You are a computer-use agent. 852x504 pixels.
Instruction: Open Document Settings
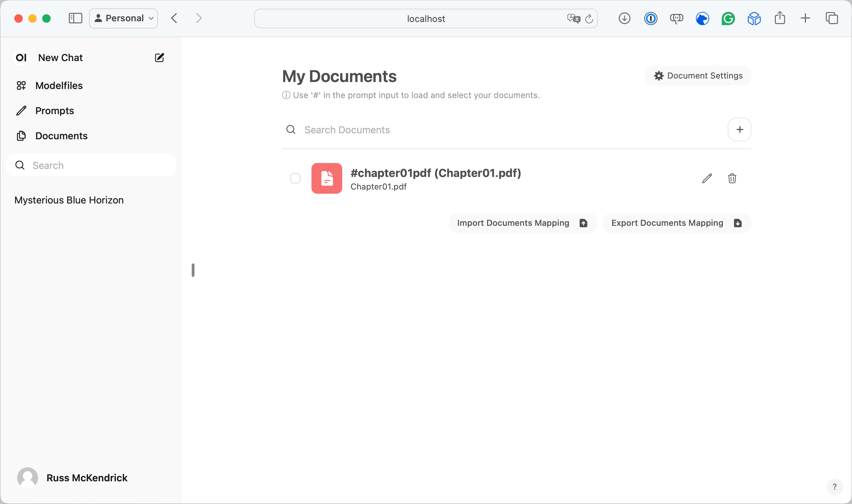coord(698,76)
